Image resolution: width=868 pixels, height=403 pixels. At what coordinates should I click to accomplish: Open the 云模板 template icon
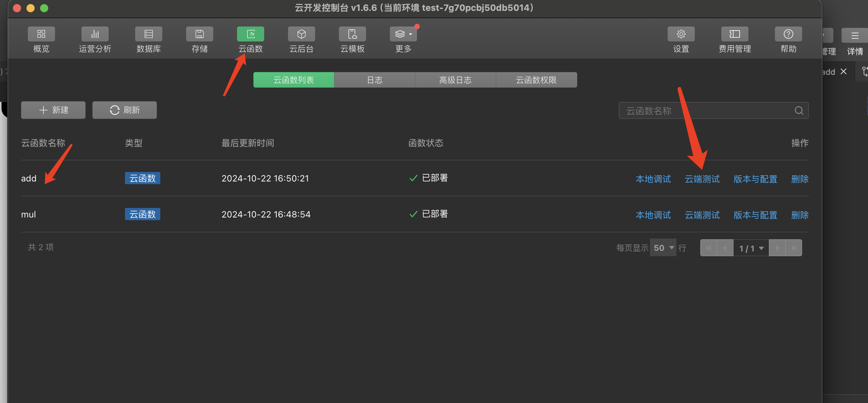(x=352, y=34)
